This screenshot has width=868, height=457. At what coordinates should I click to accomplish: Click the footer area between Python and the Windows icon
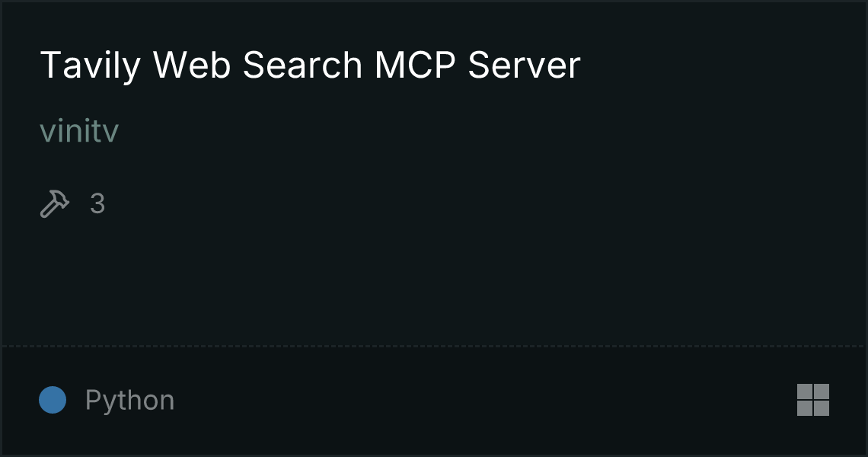point(486,400)
